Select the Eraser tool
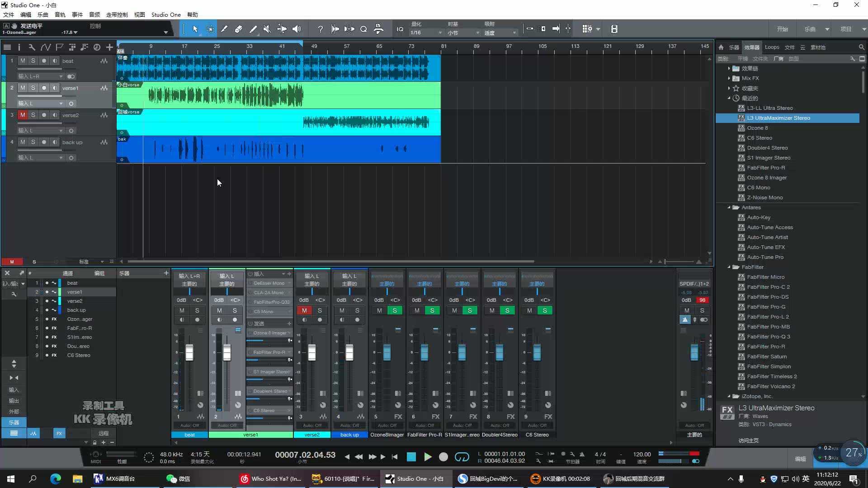 pos(238,29)
